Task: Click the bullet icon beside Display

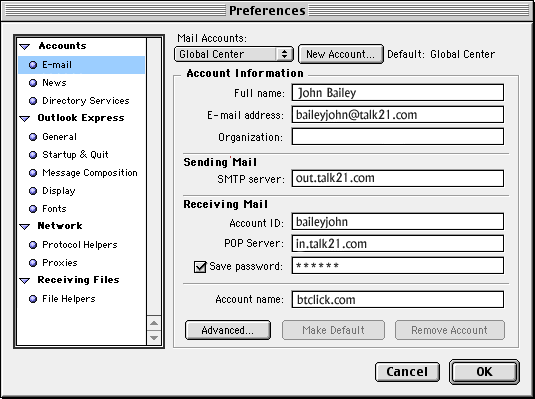Action: coord(33,191)
